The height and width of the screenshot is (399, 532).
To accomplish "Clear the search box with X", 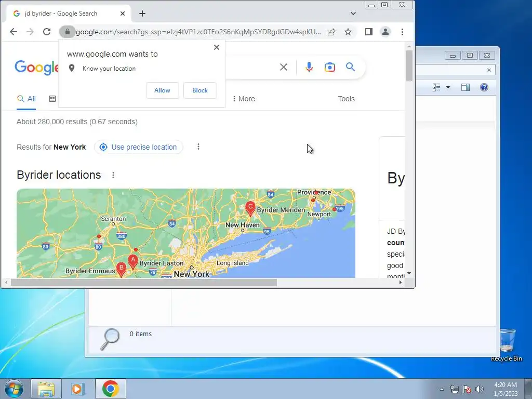I will (284, 67).
